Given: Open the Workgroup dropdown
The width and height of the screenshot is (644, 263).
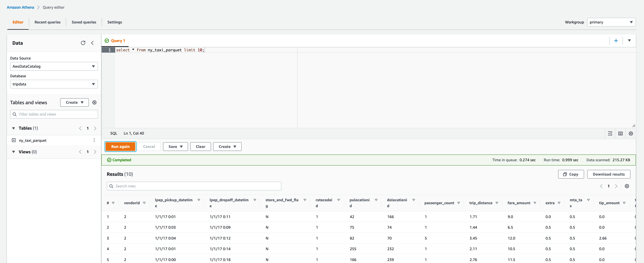Looking at the screenshot, I should pyautogui.click(x=611, y=22).
